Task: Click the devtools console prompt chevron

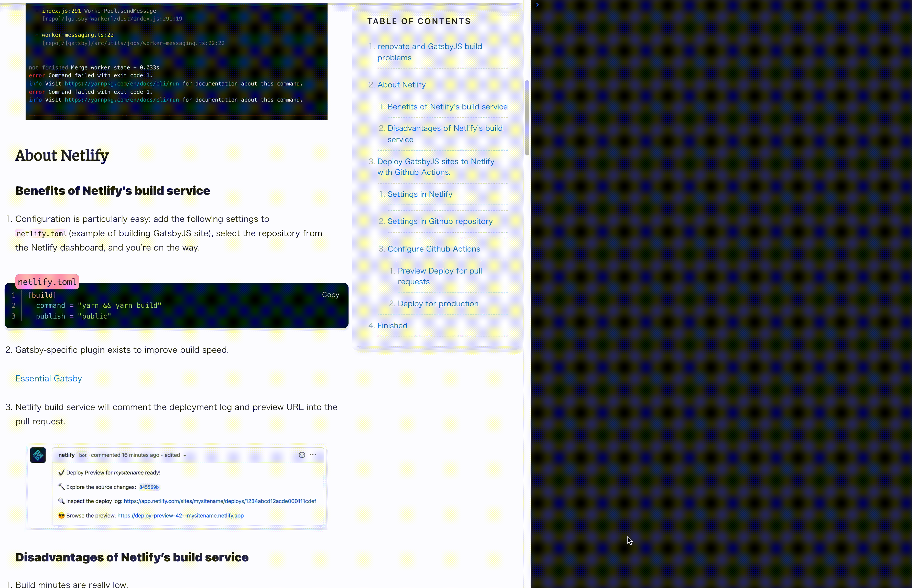Action: (537, 5)
